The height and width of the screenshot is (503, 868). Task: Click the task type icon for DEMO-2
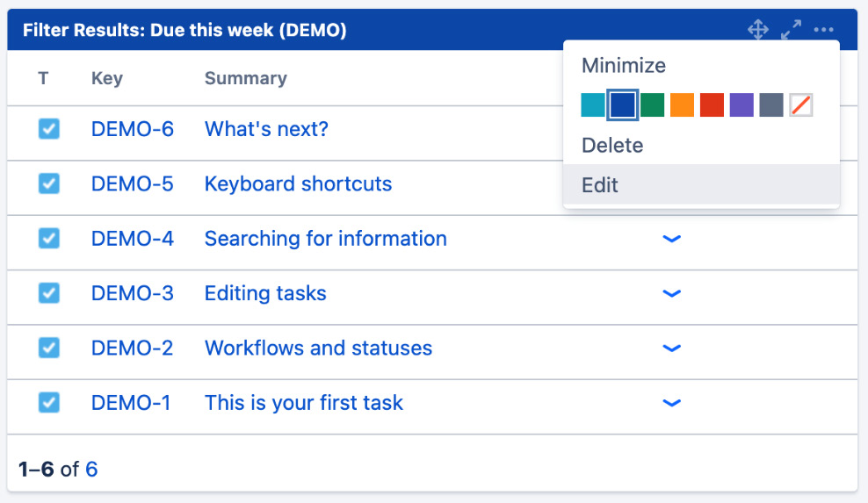tap(48, 348)
